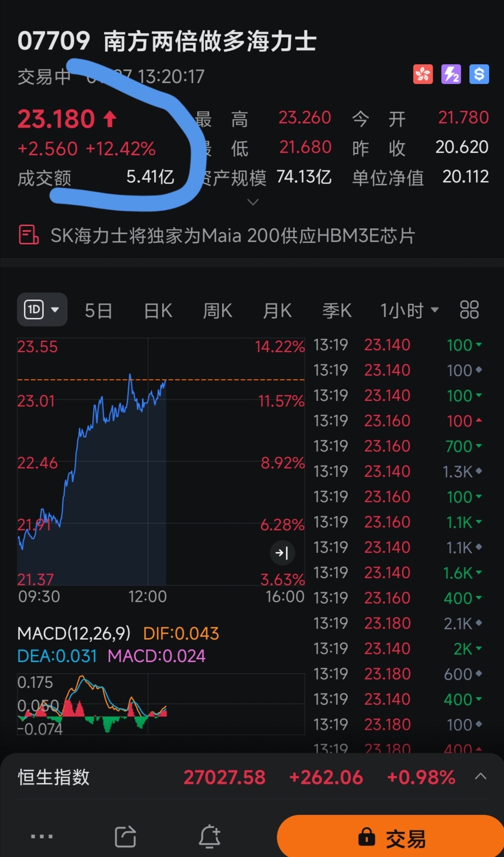This screenshot has height=857, width=504.
Task: Tap the 最高 value 23.260
Action: [x=305, y=118]
